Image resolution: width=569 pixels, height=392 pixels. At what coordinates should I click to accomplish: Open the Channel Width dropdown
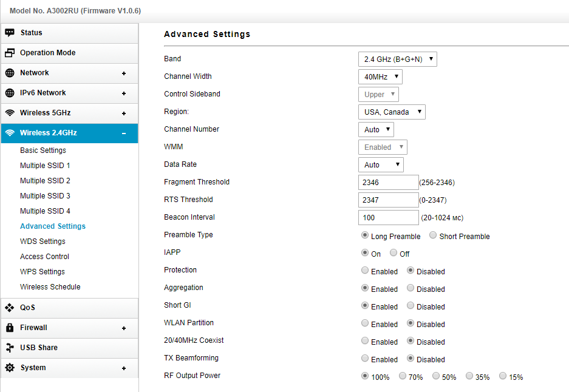(x=380, y=77)
